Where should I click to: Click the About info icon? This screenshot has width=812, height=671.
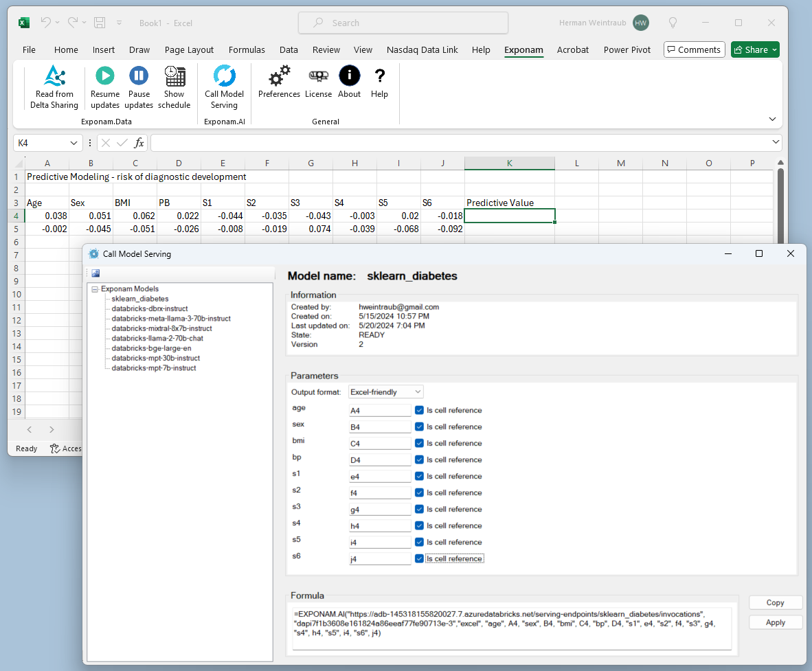[350, 76]
